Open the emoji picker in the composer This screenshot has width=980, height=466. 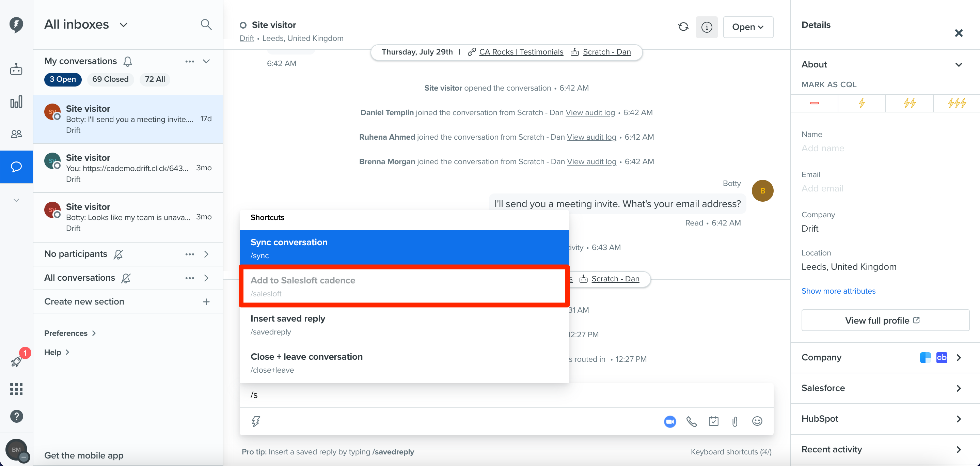(x=757, y=421)
